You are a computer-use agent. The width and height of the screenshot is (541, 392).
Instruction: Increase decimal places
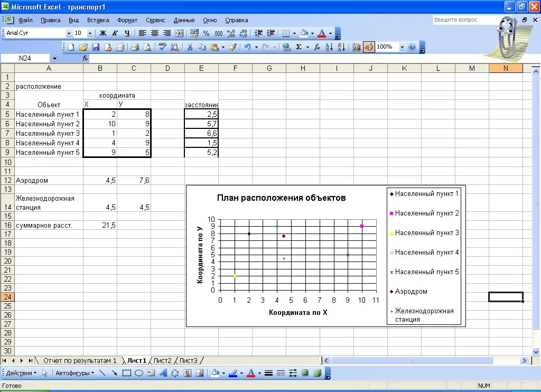pos(231,33)
